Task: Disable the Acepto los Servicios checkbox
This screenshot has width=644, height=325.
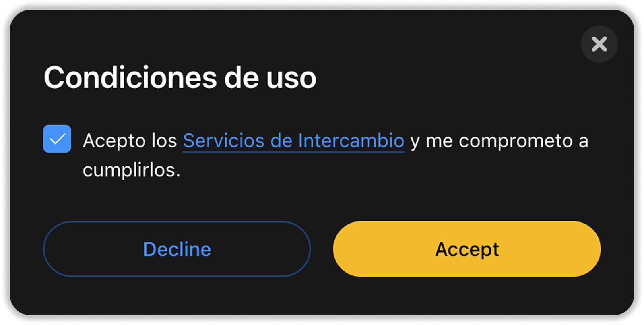Action: [57, 139]
